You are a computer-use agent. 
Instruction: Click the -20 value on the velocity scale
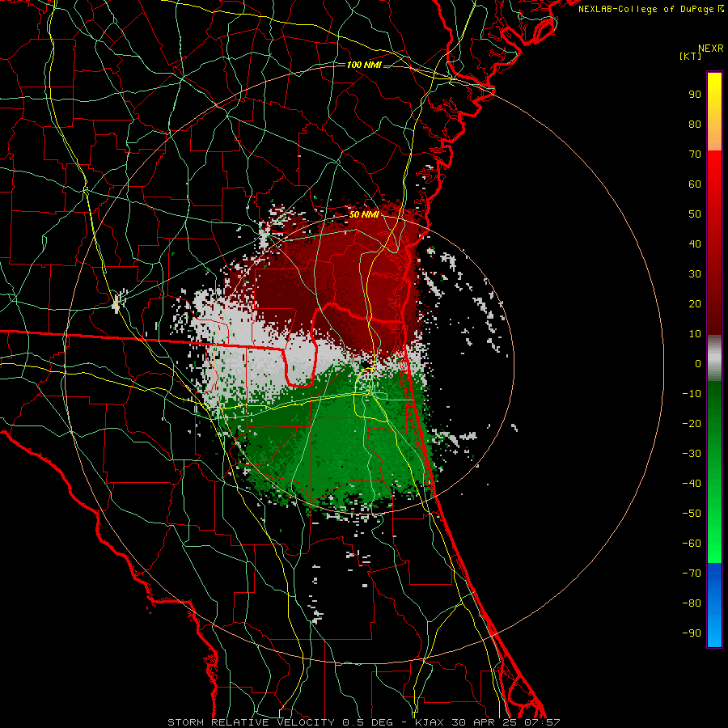[x=692, y=423]
